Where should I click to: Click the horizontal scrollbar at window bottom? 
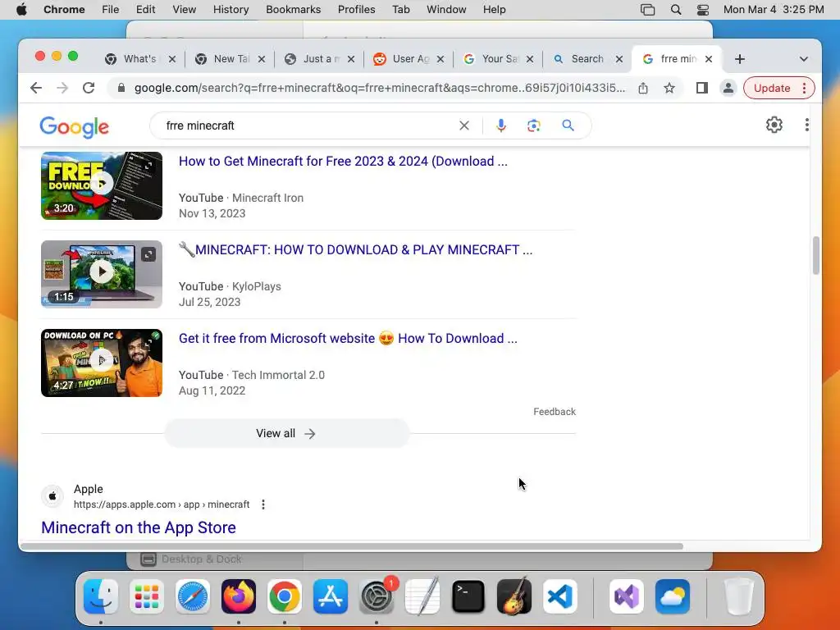(351, 546)
